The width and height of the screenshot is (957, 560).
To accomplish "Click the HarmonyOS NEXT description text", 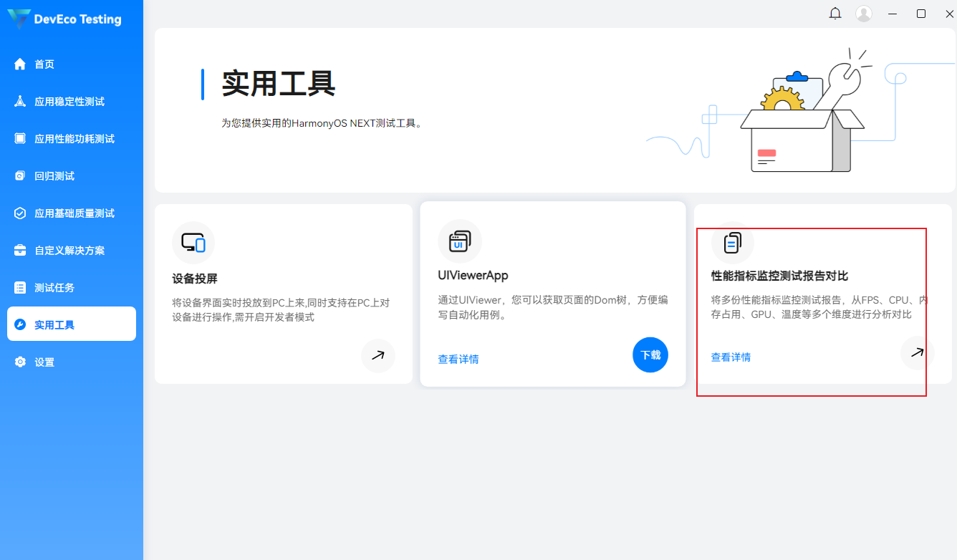I will [x=323, y=123].
